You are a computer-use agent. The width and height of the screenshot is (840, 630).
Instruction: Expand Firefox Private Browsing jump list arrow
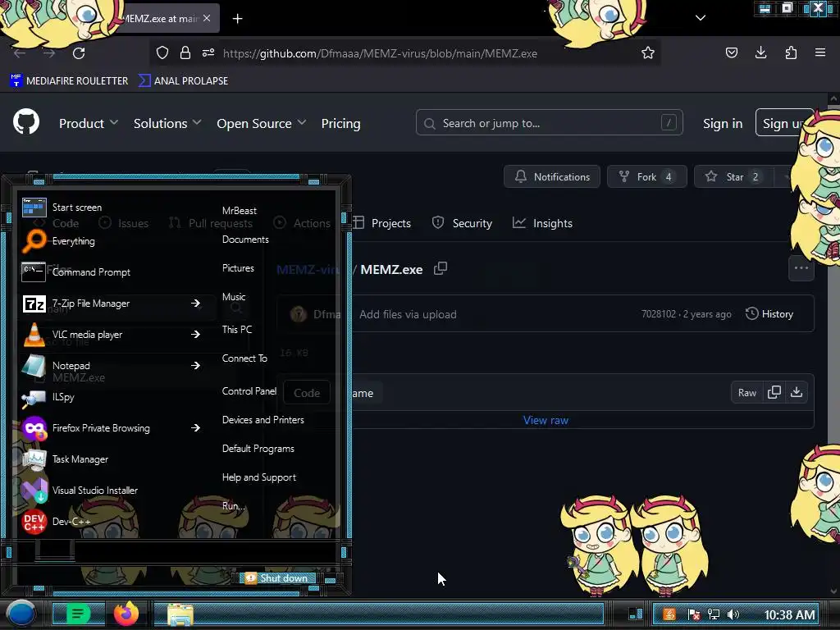point(195,427)
